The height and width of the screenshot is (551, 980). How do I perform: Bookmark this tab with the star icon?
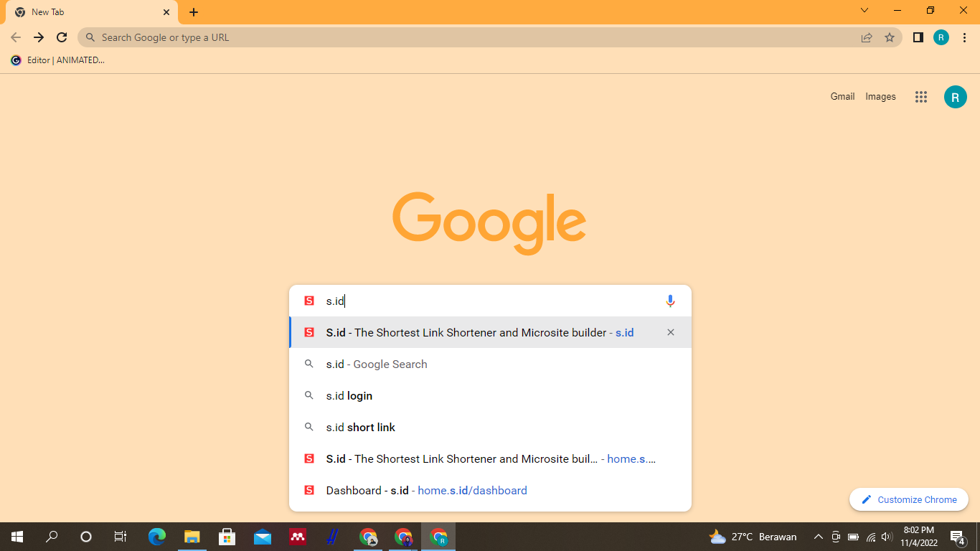(x=890, y=37)
